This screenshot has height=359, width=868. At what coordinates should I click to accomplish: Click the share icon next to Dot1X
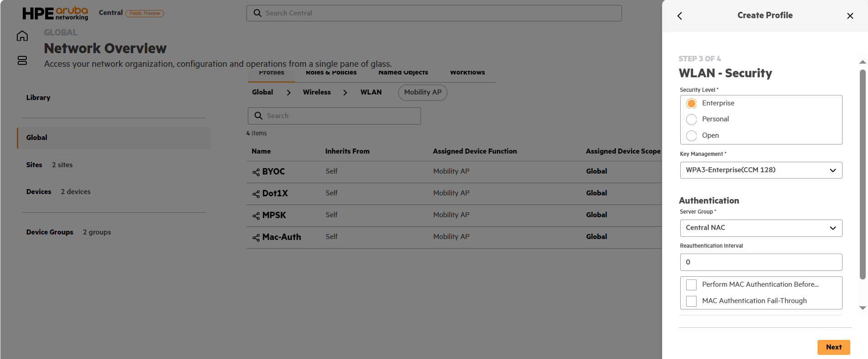click(x=256, y=194)
